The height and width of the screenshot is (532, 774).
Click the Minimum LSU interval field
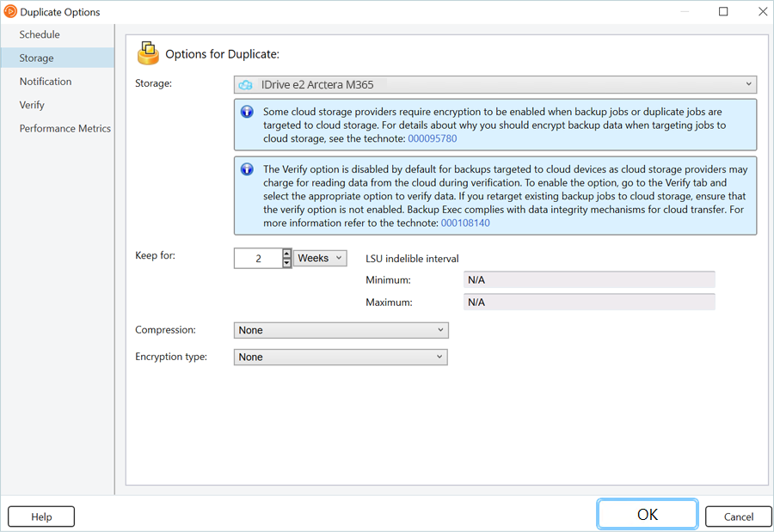coord(589,280)
